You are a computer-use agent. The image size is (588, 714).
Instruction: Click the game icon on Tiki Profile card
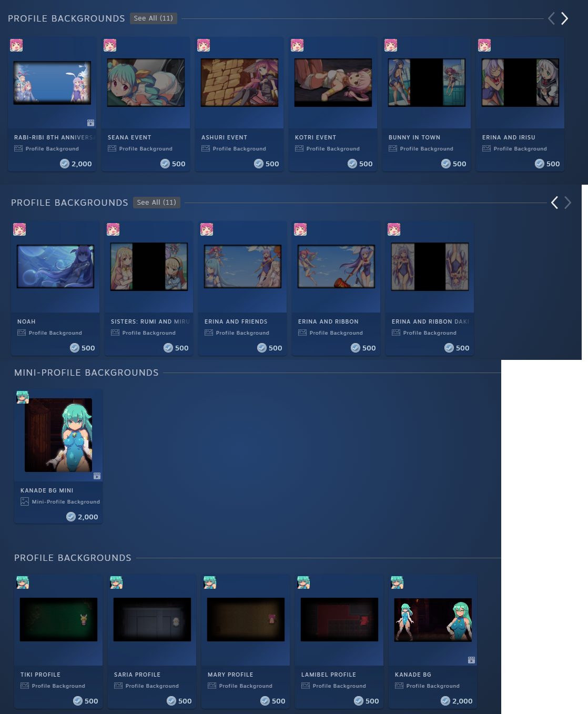[23, 582]
